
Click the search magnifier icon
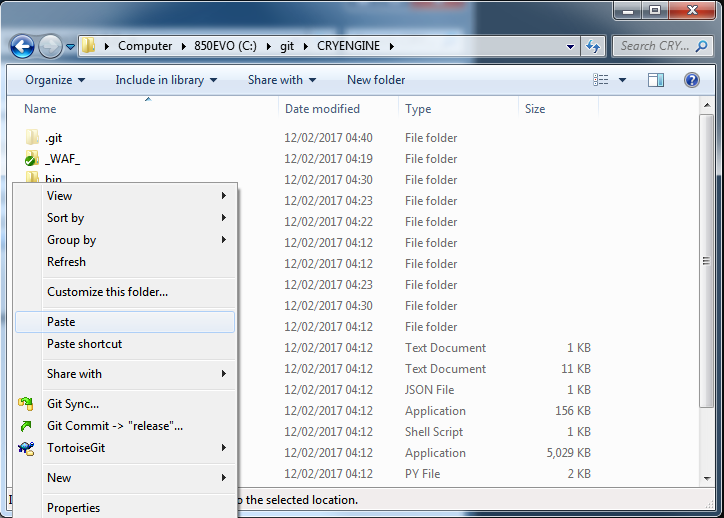pos(701,46)
